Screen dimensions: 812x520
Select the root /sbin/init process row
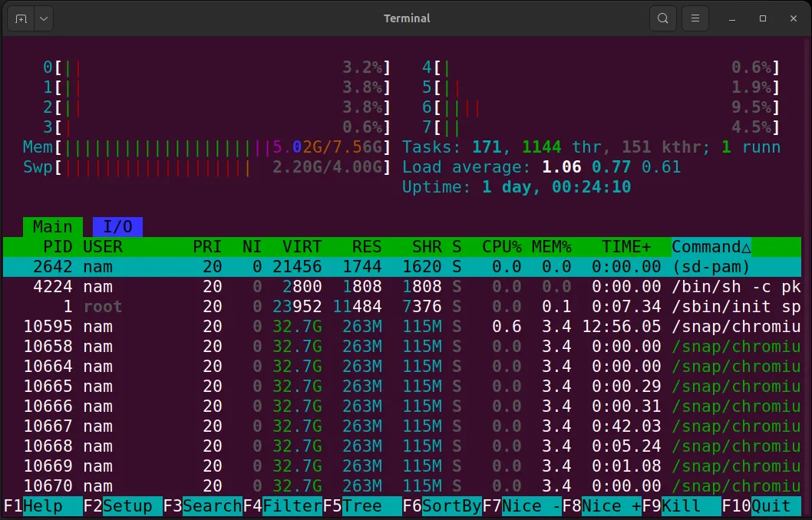pos(402,307)
